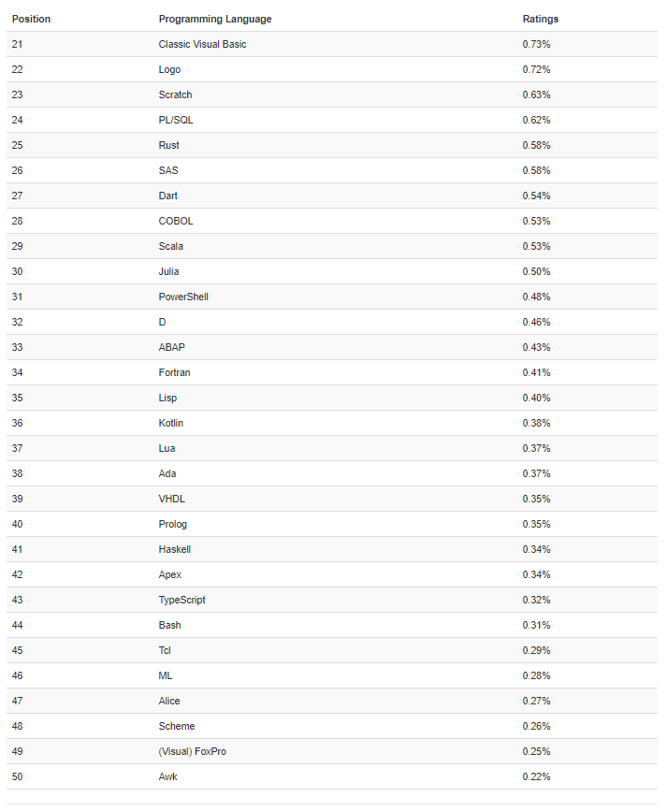Click the PL/SQL language name

tap(176, 120)
